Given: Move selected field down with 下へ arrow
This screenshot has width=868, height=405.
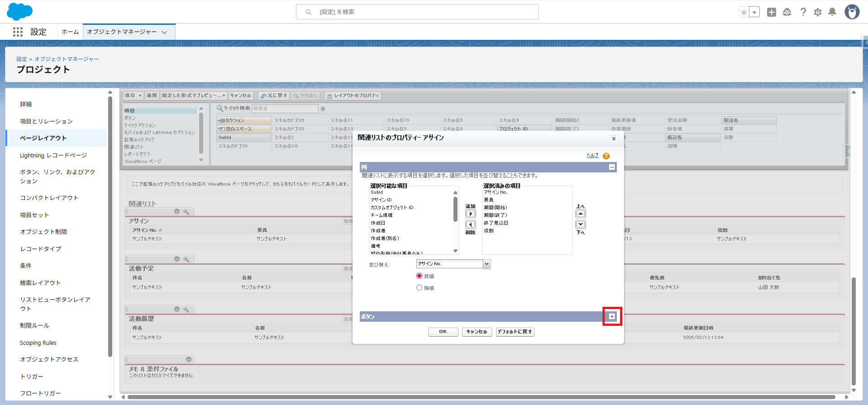Looking at the screenshot, I should [x=580, y=224].
